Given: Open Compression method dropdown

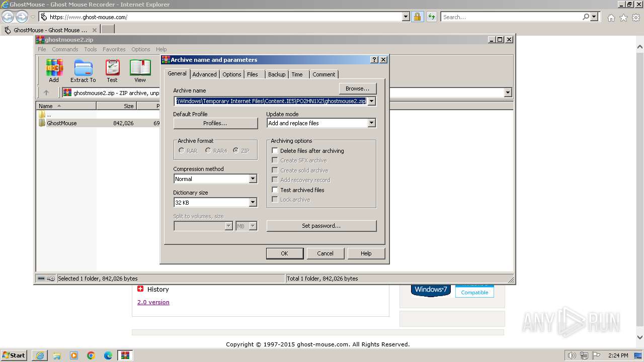Looking at the screenshot, I should click(253, 179).
